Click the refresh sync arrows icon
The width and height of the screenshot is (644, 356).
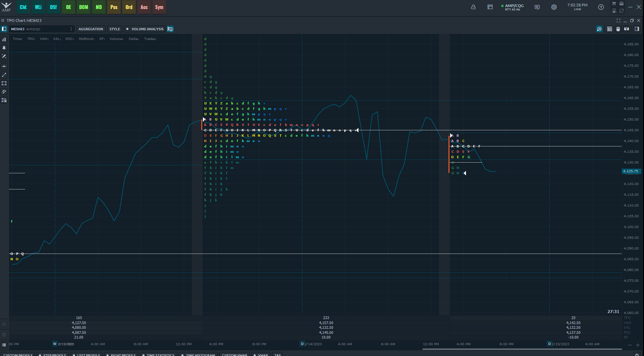coord(621,11)
